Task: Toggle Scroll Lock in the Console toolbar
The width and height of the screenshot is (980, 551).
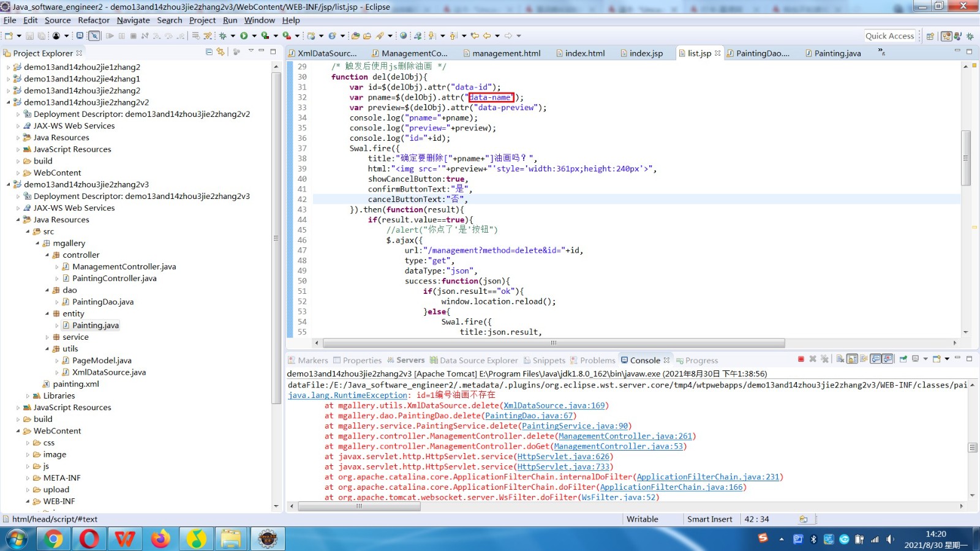Action: point(852,359)
